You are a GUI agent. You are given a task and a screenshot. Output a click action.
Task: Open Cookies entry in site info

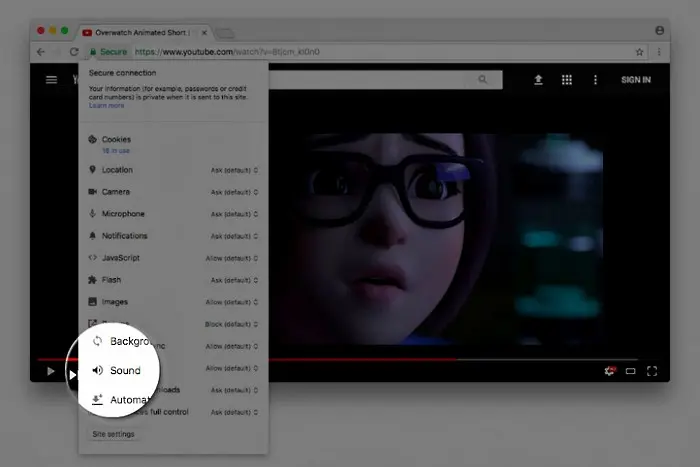click(116, 139)
